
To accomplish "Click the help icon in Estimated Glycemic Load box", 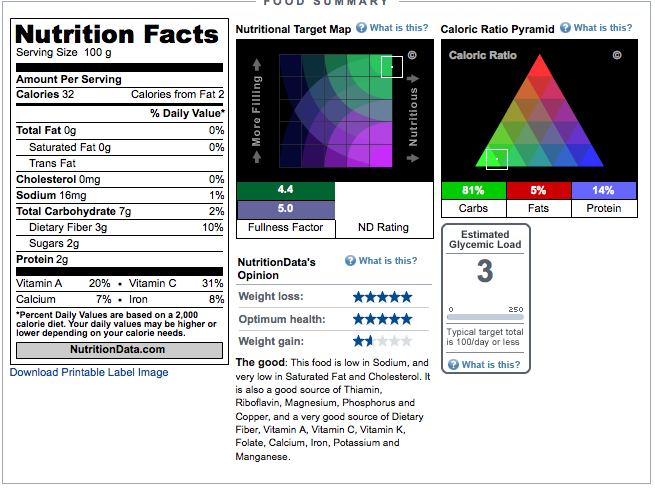I will coord(453,365).
